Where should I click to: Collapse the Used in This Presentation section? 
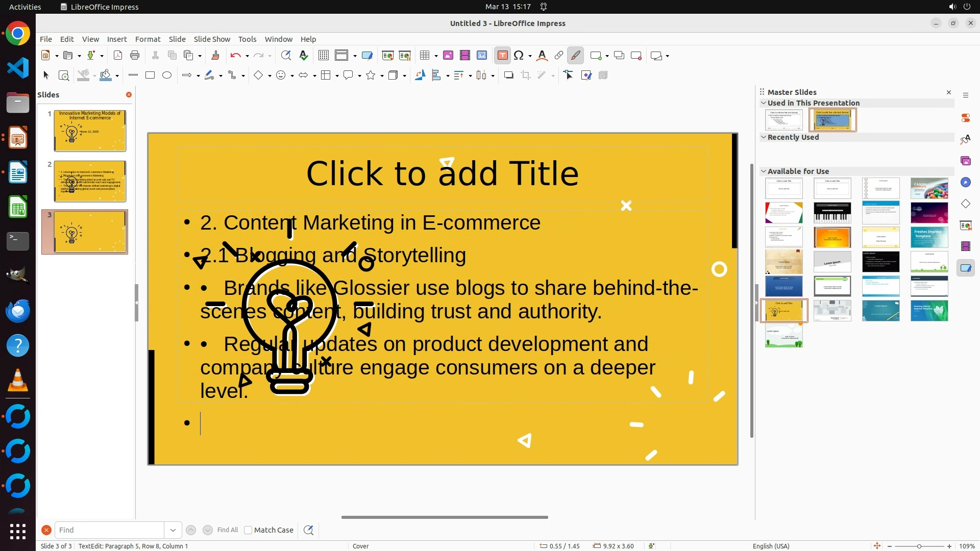coord(764,103)
